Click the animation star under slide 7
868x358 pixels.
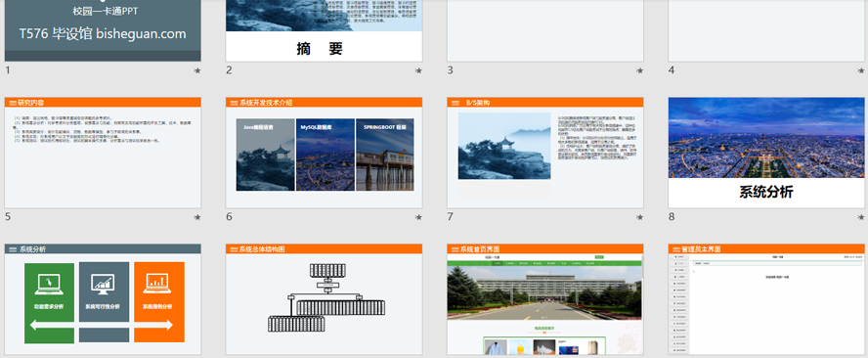(x=640, y=218)
